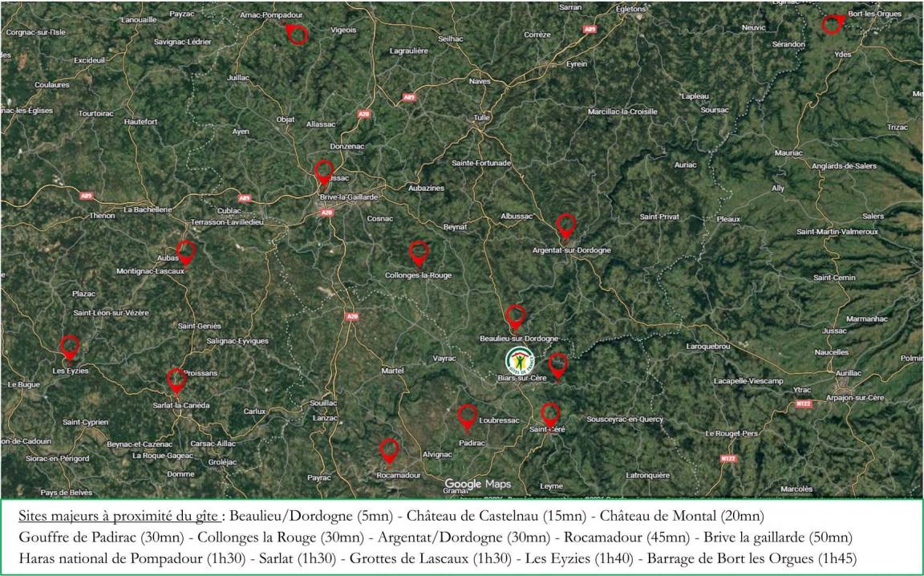This screenshot has height=576, width=924.
Task: Click the Collonges-la-Rouge red marker
Action: [x=419, y=252]
